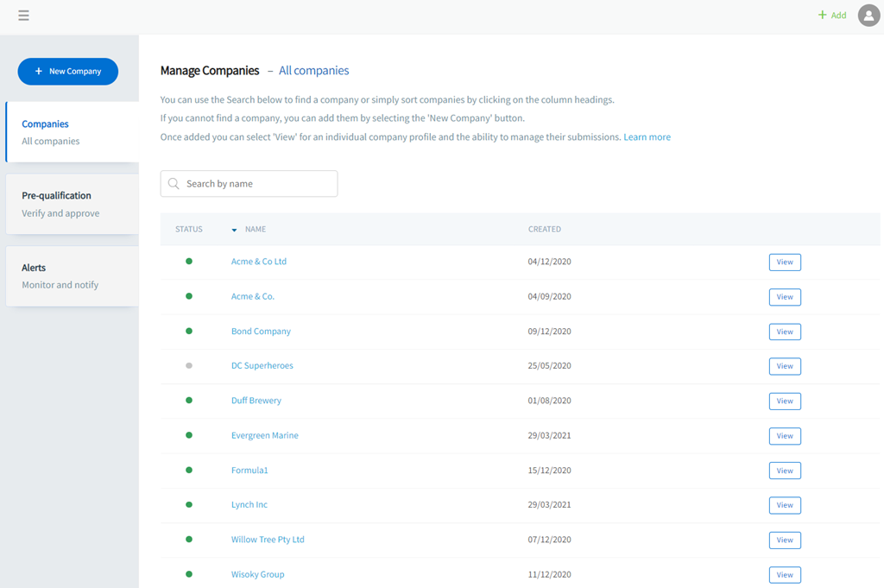
Task: Toggle sort arrow beside Name column
Action: tap(234, 230)
